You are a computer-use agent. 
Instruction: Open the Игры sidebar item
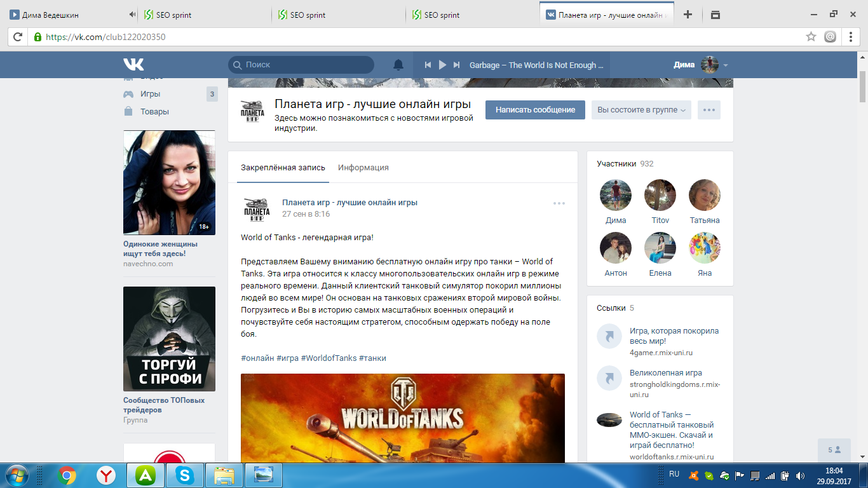(151, 94)
